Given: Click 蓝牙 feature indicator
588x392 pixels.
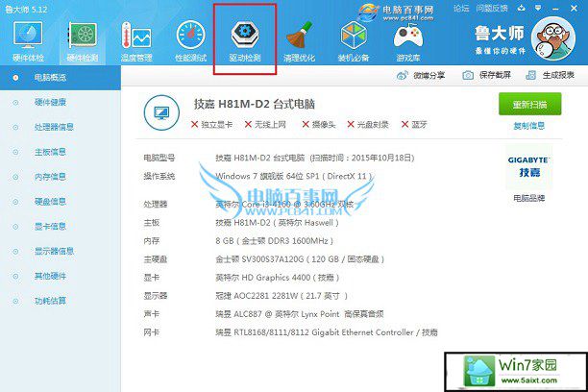Looking at the screenshot, I should click(x=414, y=125).
